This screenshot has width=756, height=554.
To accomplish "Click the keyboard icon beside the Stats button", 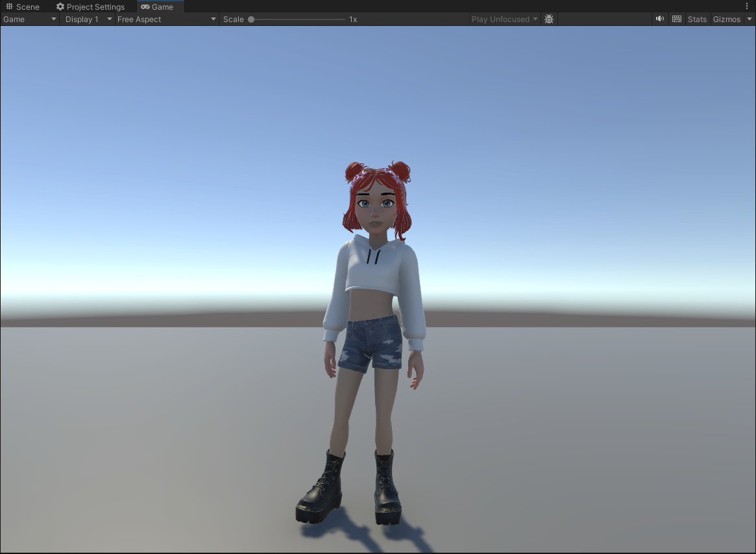I will [676, 19].
